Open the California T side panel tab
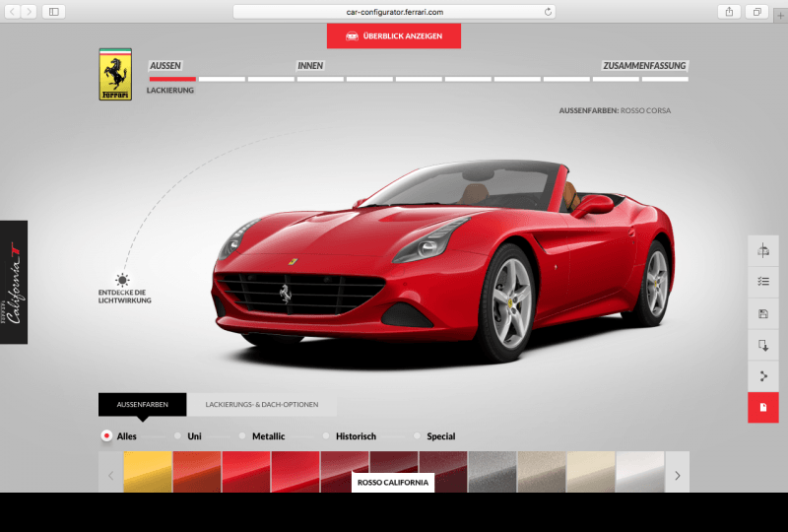The image size is (788, 532). point(14,282)
